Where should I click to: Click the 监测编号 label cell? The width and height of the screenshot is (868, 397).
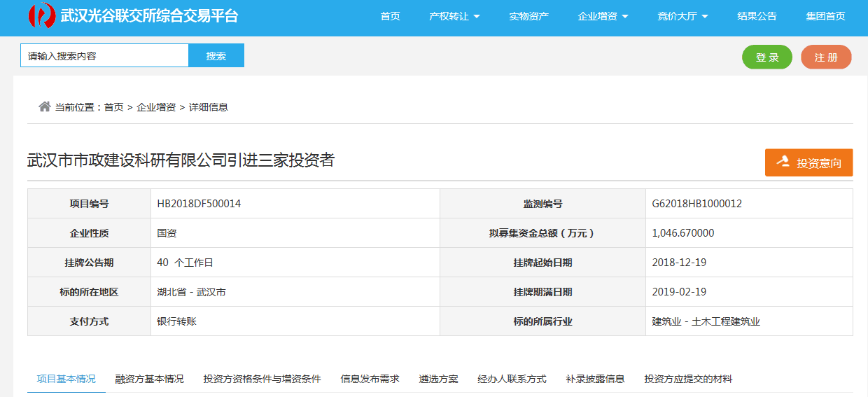(543, 204)
